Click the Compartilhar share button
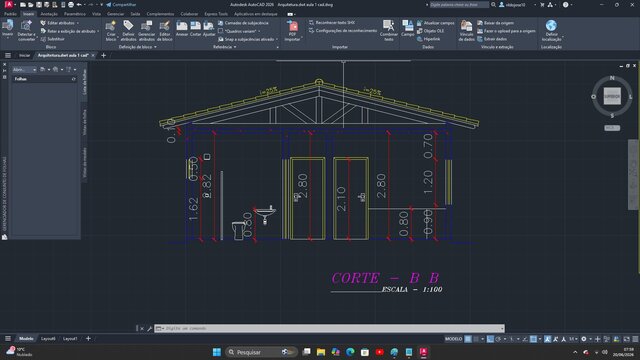This screenshot has width=640, height=360. point(121,4)
